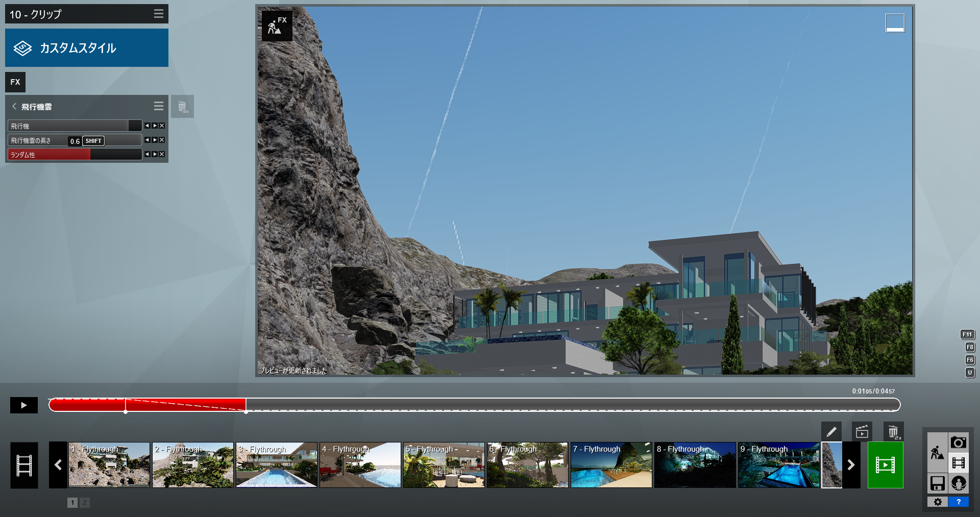Switch to clip page 2
Viewport: 980px width, 517px height.
pos(85,503)
